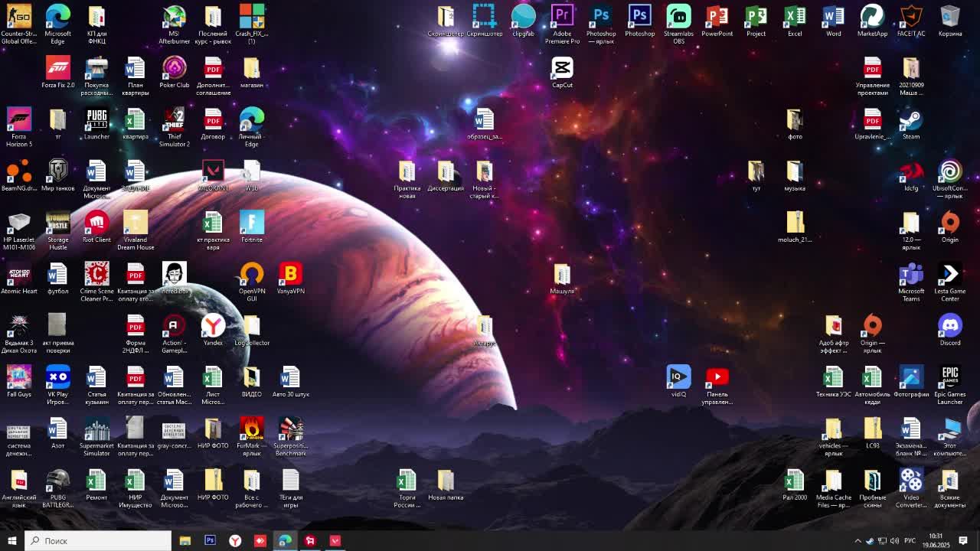Open Мир танков desktop shortcut

(57, 175)
